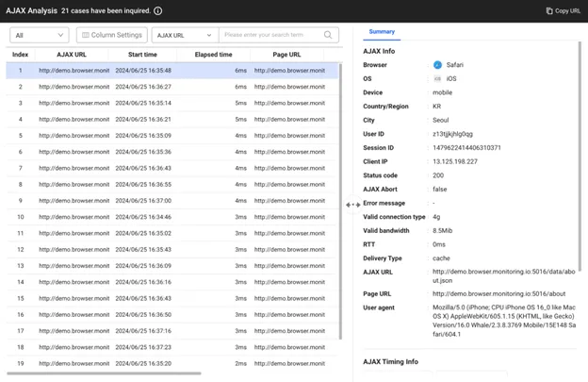This screenshot has width=588, height=382.
Task: Select row 10 started 16:34:46
Action: coord(171,217)
